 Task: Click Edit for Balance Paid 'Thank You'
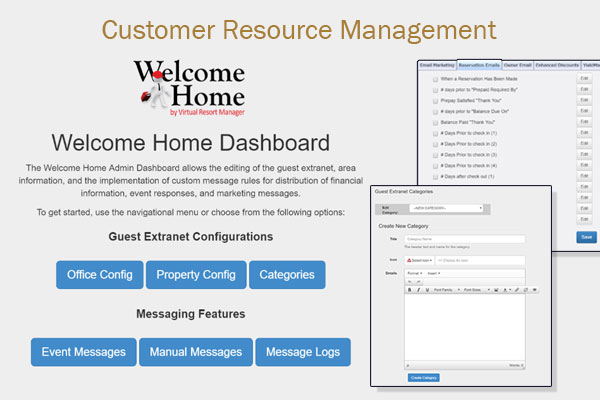coord(584,122)
